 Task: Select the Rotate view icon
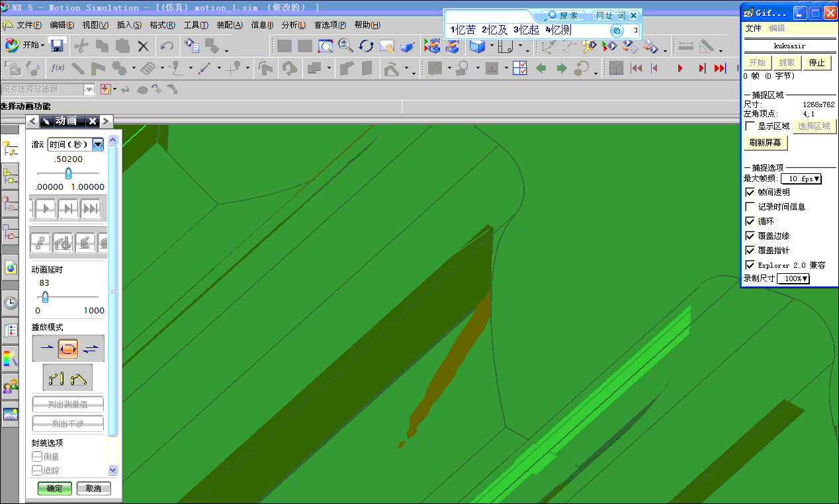coord(366,46)
